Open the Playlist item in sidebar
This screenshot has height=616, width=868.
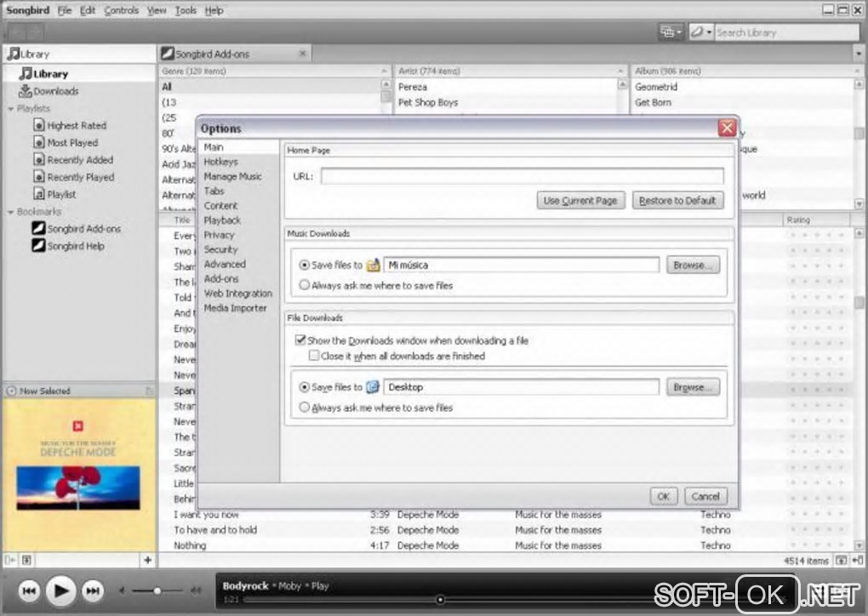(x=54, y=194)
